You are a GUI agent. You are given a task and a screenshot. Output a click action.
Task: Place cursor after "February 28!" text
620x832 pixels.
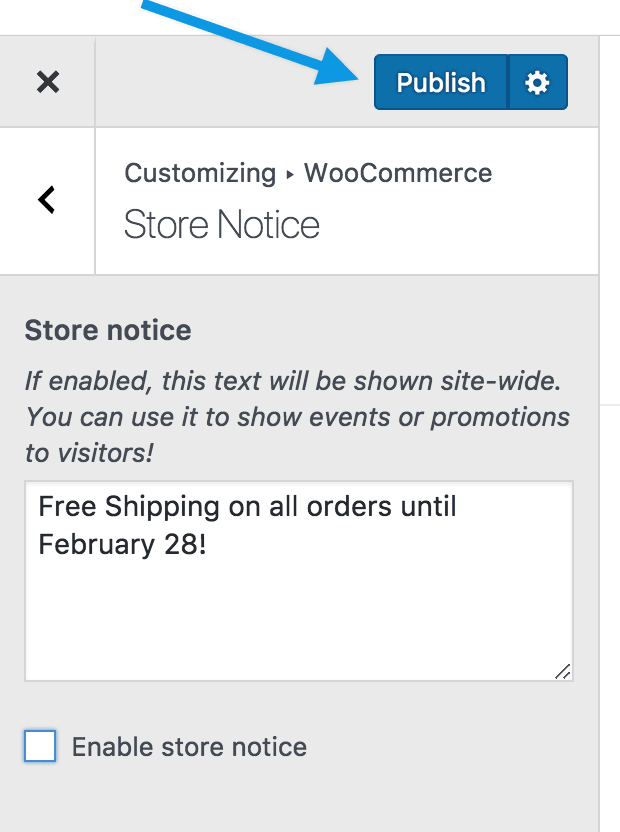[x=210, y=545]
